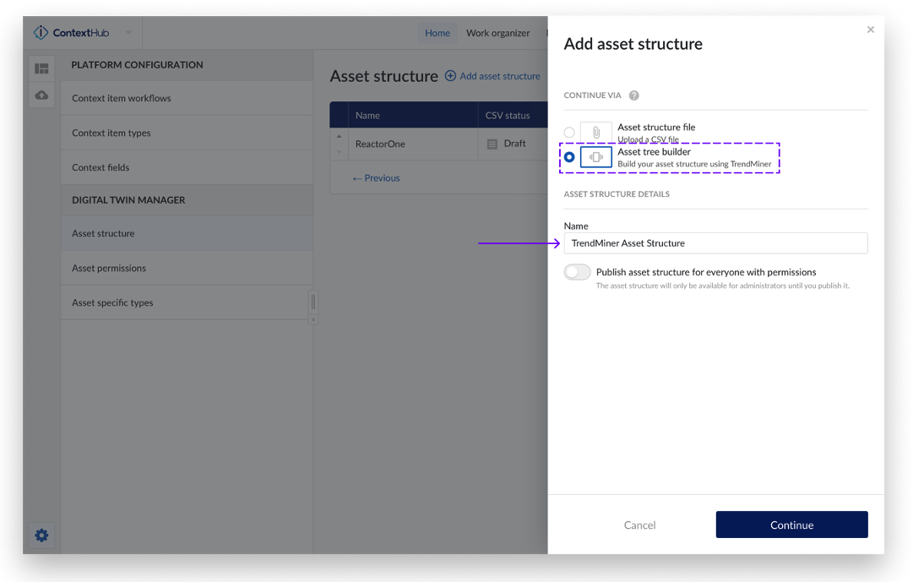
Task: Click the help icon beside Continue Via
Action: (x=633, y=95)
